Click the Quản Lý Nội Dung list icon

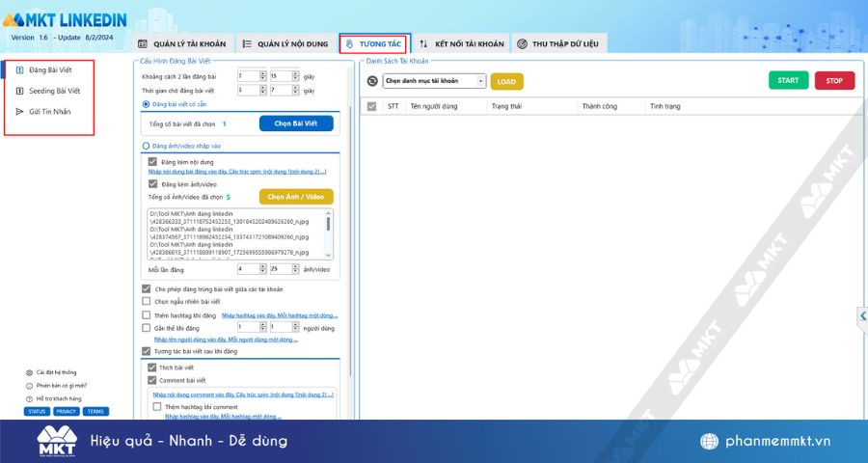coord(247,43)
